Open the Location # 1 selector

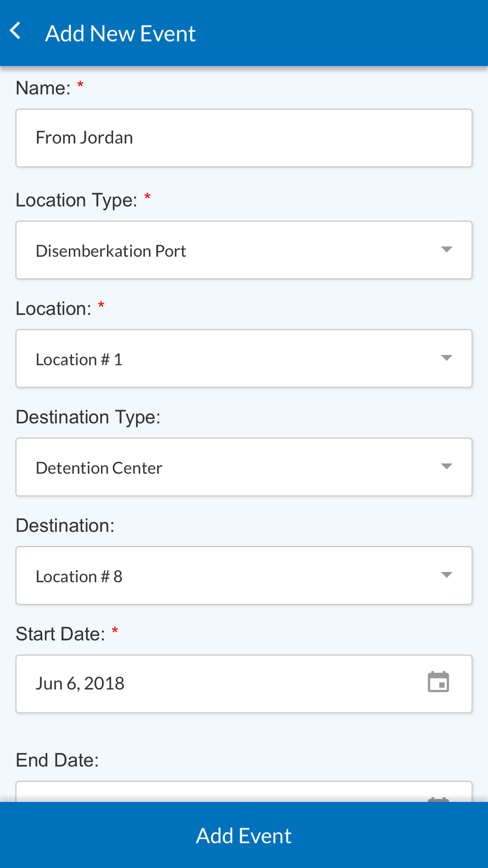coord(244,358)
